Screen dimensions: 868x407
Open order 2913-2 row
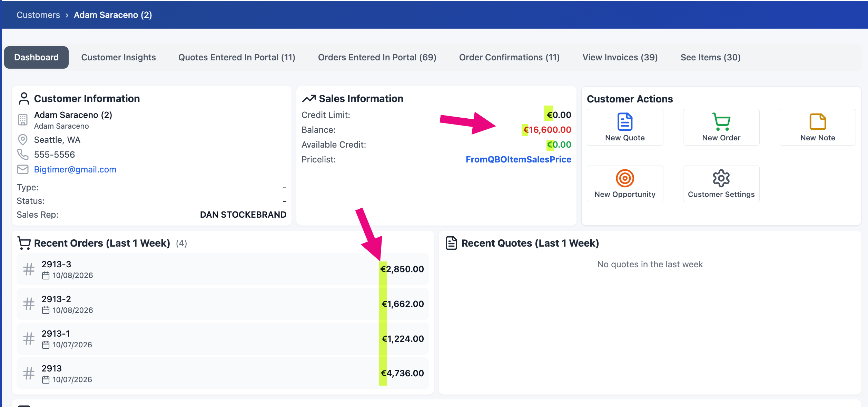click(x=223, y=304)
